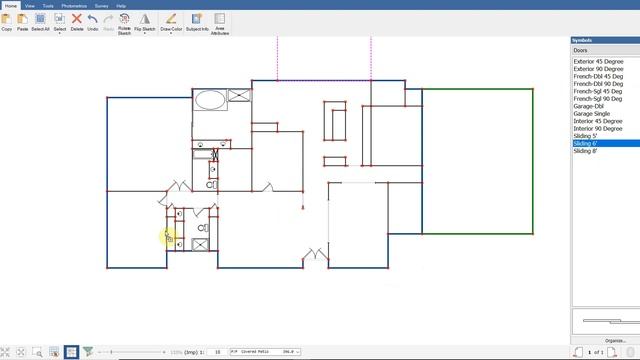Viewport: 640px width, 360px height.
Task: Open the Photometrics ribbon tab
Action: pos(74,6)
